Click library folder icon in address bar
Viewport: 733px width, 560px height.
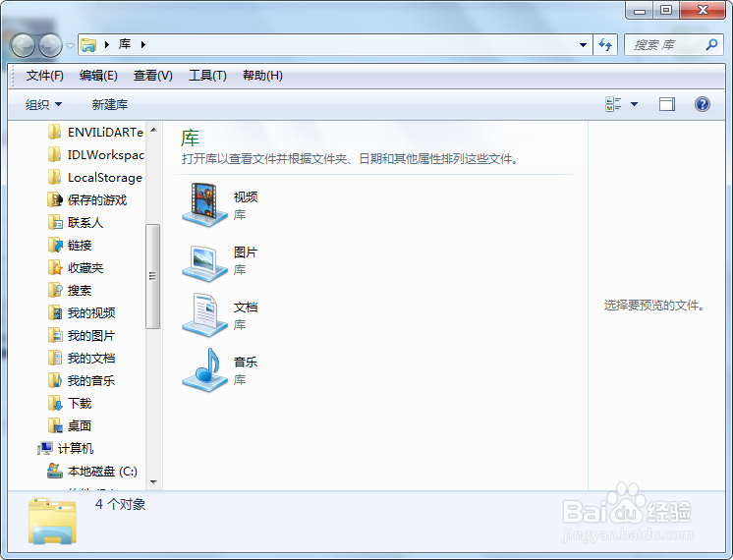[88, 45]
